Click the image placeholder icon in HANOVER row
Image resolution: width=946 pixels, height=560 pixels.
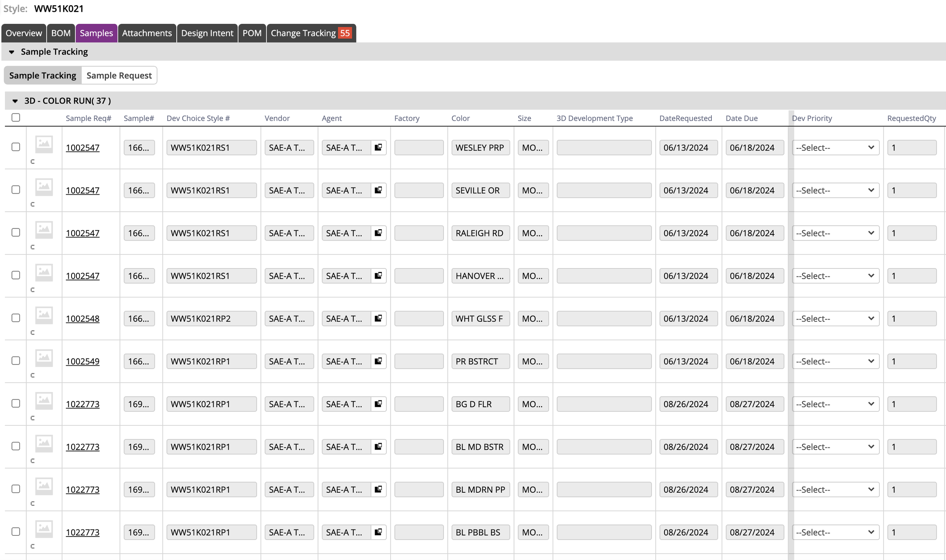[x=44, y=272]
